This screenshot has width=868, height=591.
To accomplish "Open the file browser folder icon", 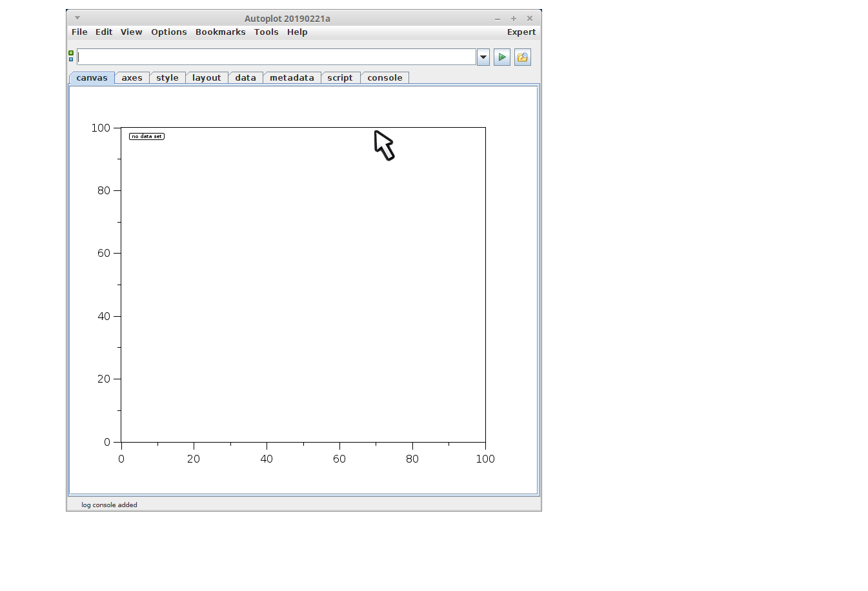I will pyautogui.click(x=522, y=57).
